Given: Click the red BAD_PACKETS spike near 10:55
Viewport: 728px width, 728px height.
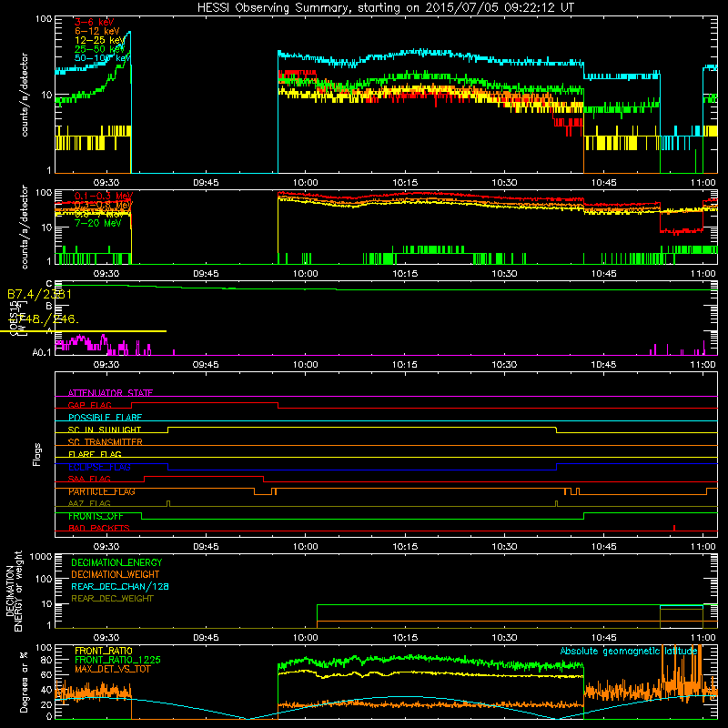Looking at the screenshot, I should (x=673, y=528).
